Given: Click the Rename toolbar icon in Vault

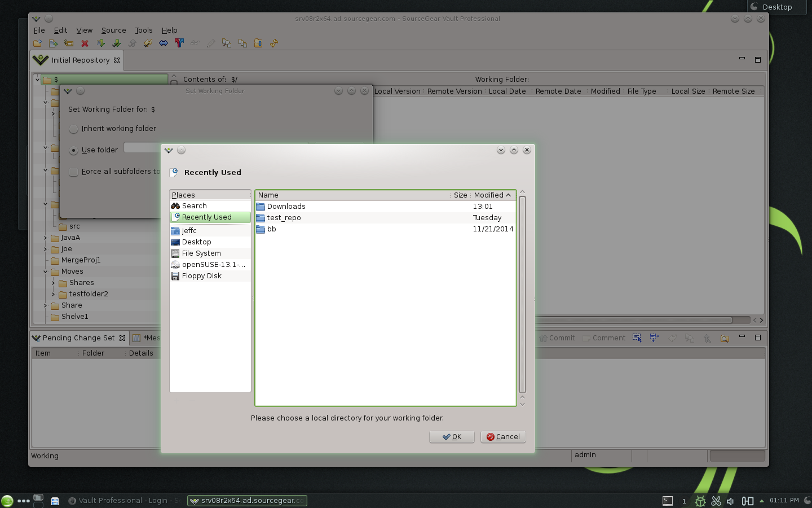Looking at the screenshot, I should pos(69,43).
